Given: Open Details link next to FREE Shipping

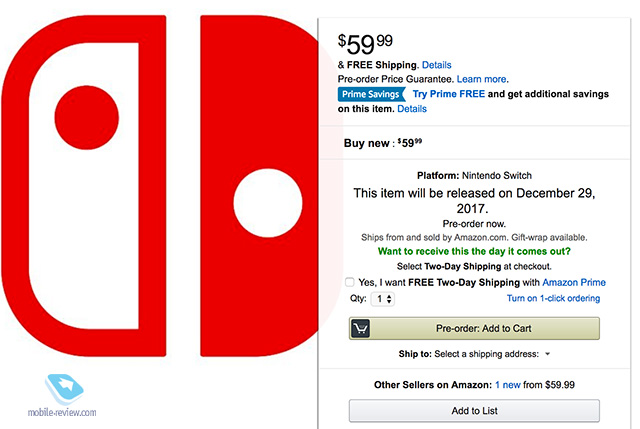Looking at the screenshot, I should point(436,65).
